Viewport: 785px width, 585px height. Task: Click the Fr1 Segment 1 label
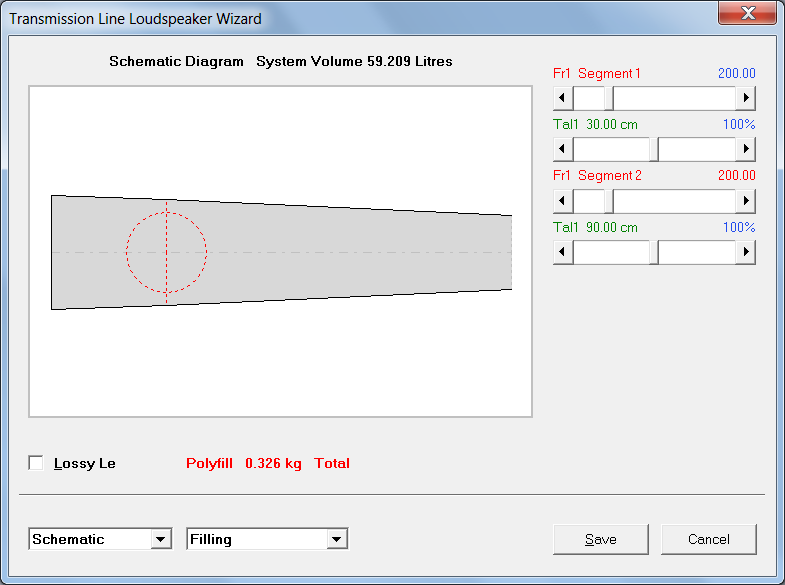[x=596, y=74]
